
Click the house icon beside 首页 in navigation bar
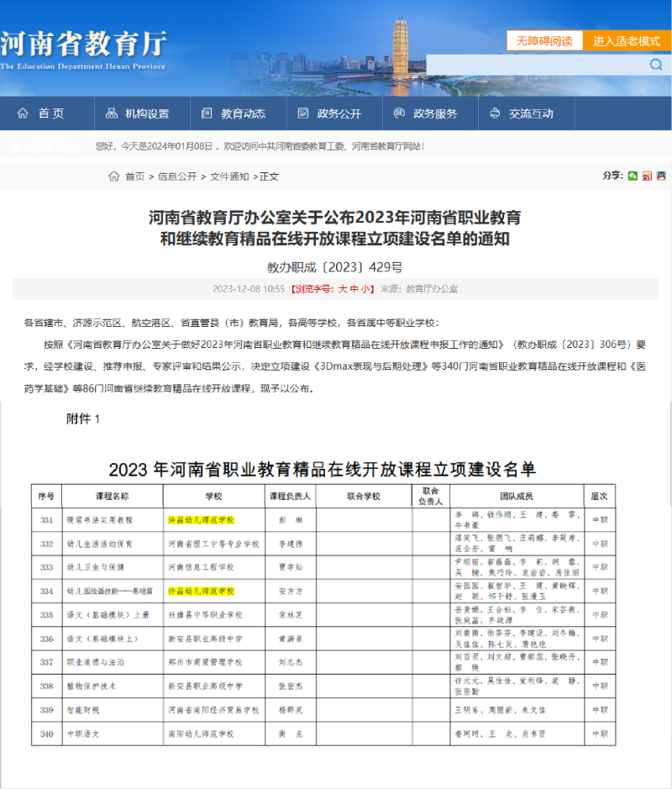23,113
